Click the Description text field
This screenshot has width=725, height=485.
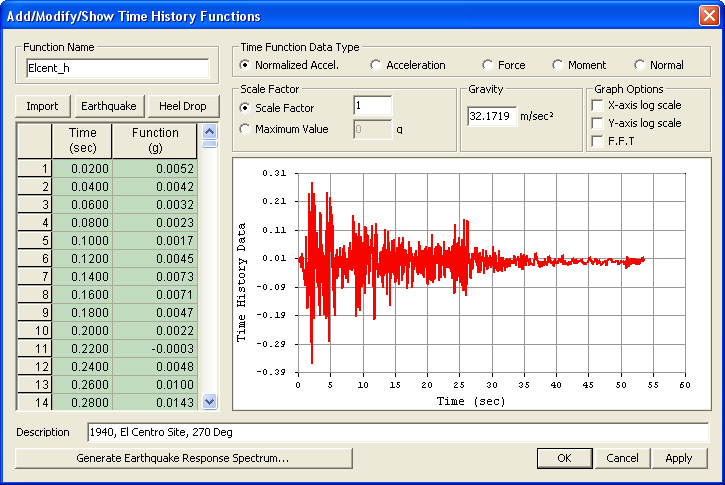(398, 432)
